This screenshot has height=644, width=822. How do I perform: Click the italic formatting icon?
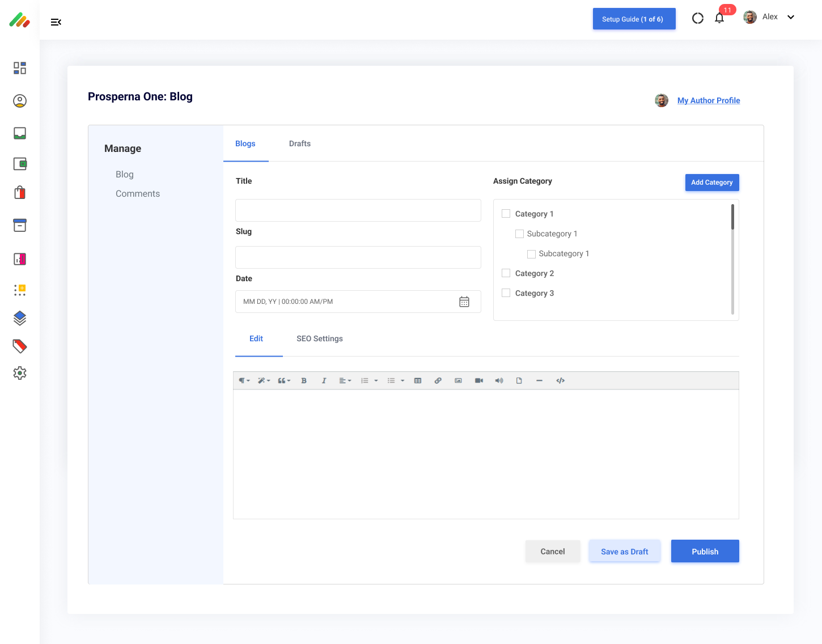(324, 381)
